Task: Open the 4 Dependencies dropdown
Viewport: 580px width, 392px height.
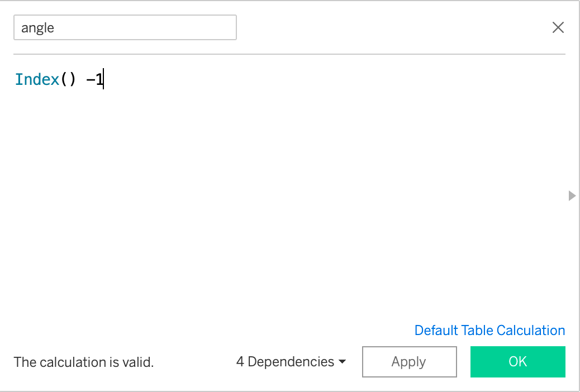Action: [291, 362]
